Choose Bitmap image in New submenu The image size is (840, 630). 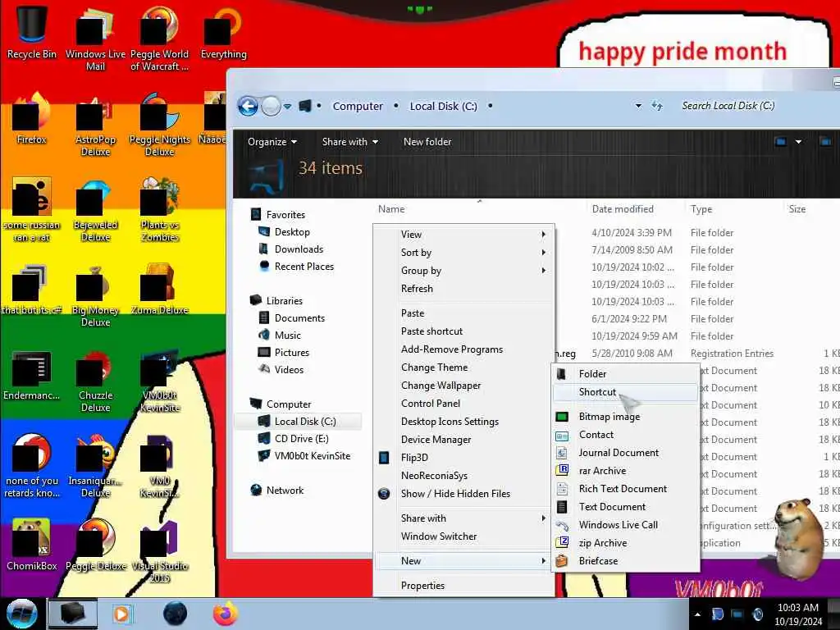coord(626,417)
